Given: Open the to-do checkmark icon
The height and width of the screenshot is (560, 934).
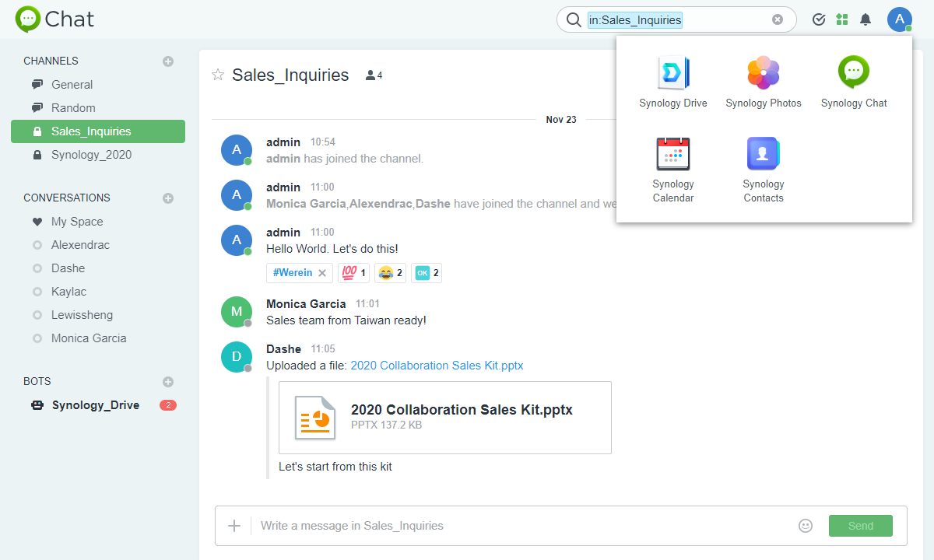Looking at the screenshot, I should [819, 19].
